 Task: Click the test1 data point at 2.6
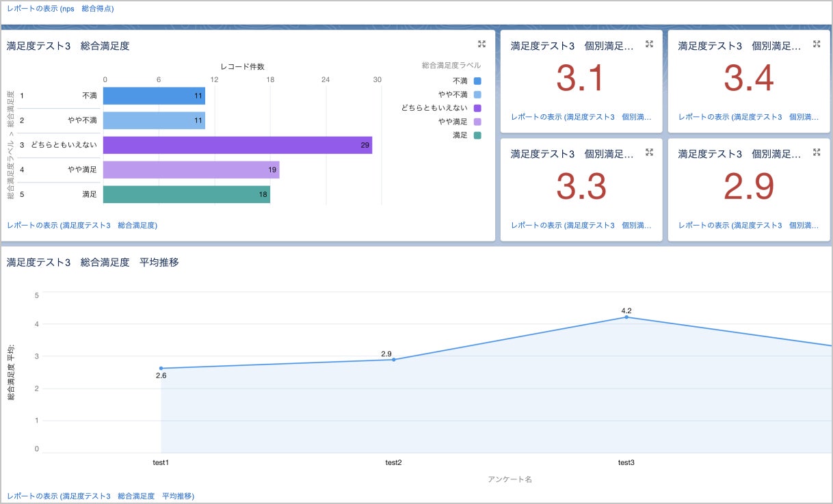[161, 369]
